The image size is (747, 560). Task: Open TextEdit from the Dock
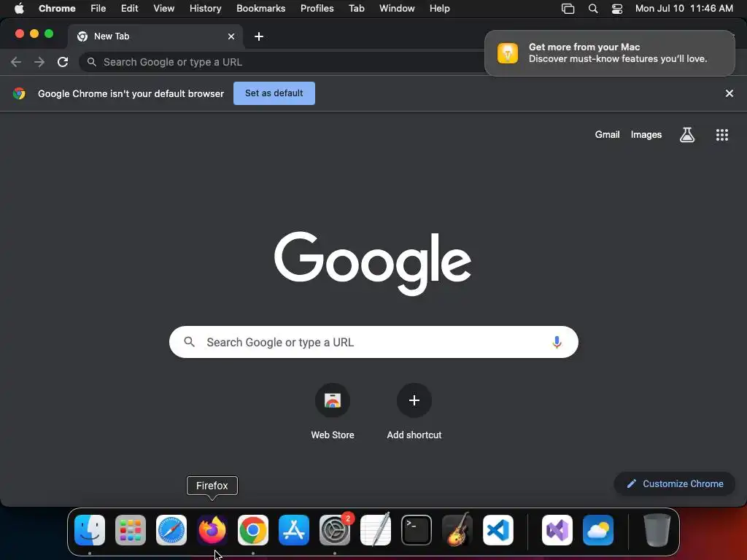click(x=376, y=530)
